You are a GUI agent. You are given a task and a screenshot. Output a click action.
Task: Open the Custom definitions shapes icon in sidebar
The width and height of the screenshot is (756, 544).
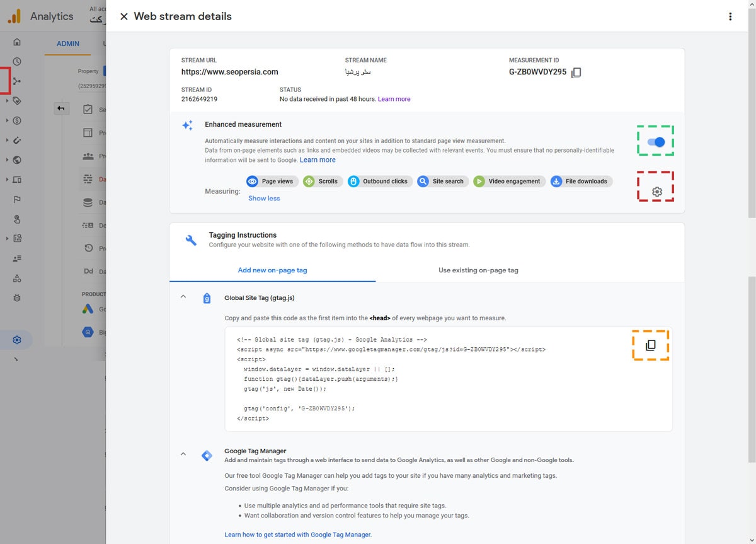point(17,278)
